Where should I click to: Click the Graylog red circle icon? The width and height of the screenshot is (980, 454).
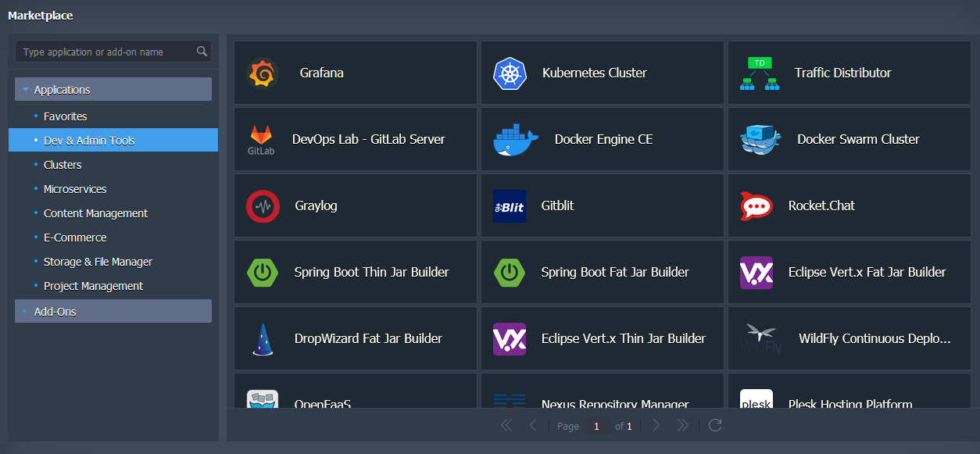[x=263, y=206]
